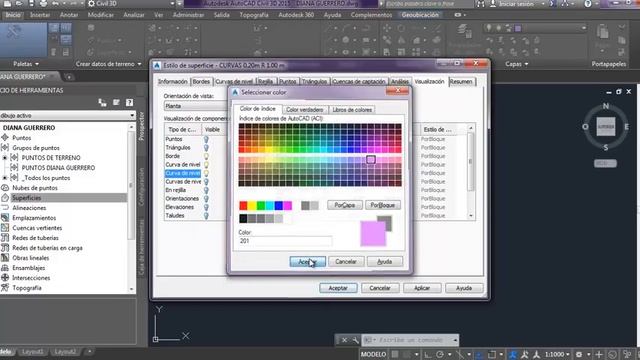Toggle visibility bulb for Puntos component
This screenshot has width=640, height=360.
(x=206, y=139)
